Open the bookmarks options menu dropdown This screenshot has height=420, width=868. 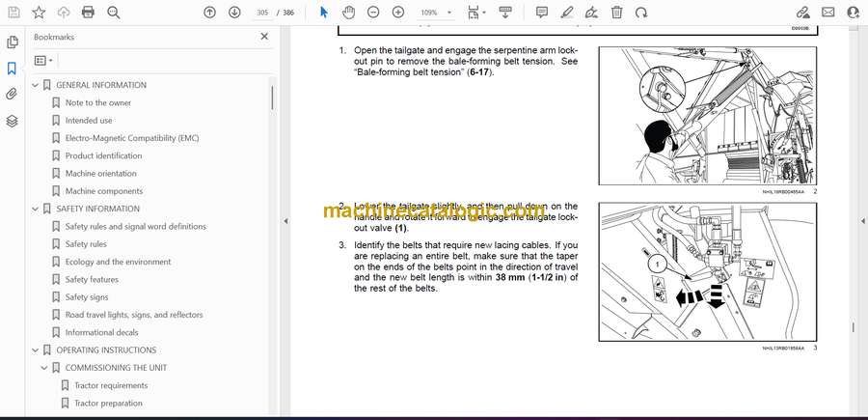coord(43,60)
